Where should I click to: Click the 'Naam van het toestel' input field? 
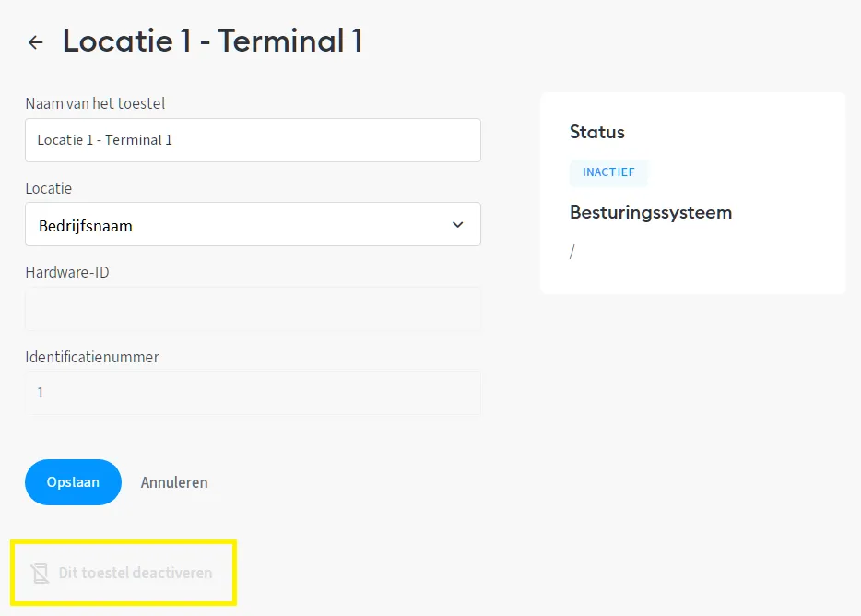click(253, 140)
